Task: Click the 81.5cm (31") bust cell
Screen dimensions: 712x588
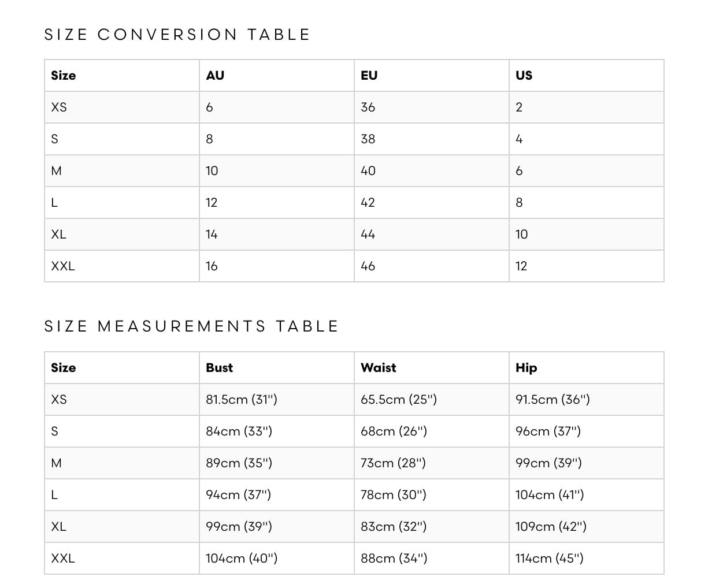Action: 242,400
